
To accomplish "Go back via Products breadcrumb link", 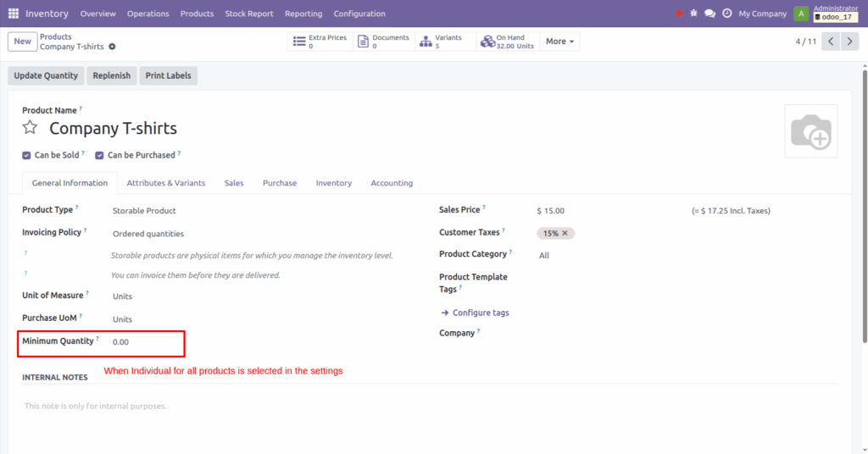I will [x=55, y=36].
